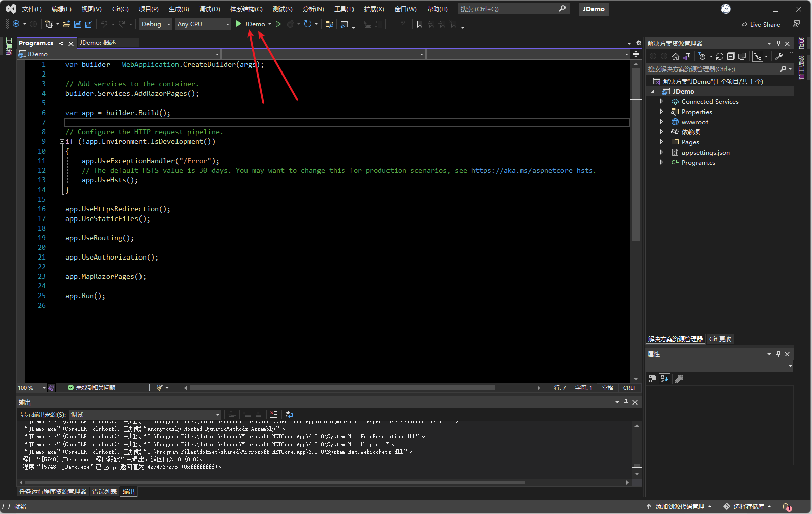This screenshot has height=514, width=812.
Task: Toggle word wrap in the Output window
Action: pos(289,415)
